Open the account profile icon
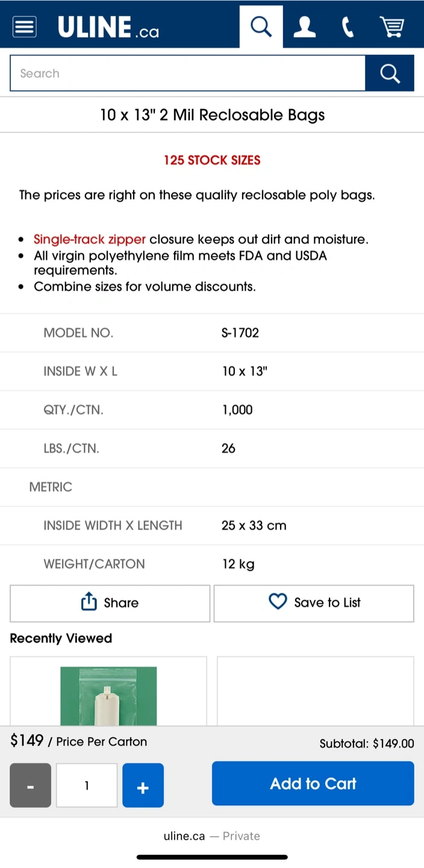Screen dimensions: 424x868 304,27
